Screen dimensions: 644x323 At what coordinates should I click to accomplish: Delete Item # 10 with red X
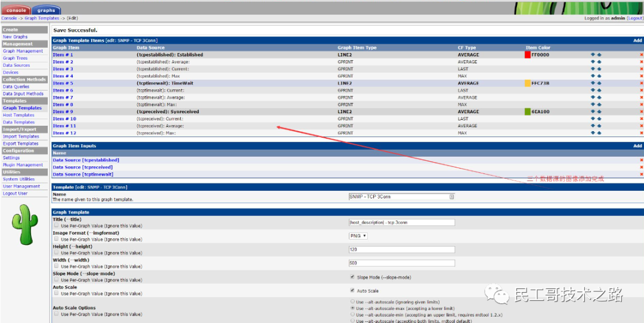pyautogui.click(x=641, y=119)
